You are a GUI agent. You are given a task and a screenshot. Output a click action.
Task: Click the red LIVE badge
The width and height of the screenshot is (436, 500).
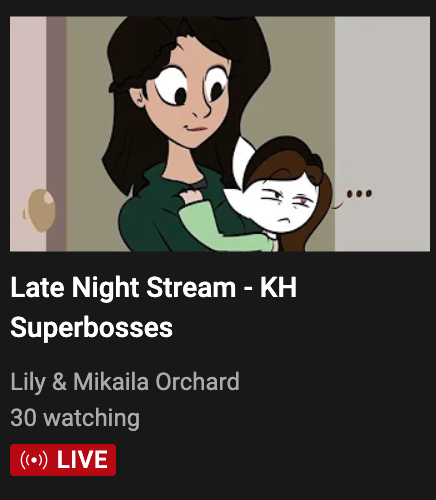point(63,460)
